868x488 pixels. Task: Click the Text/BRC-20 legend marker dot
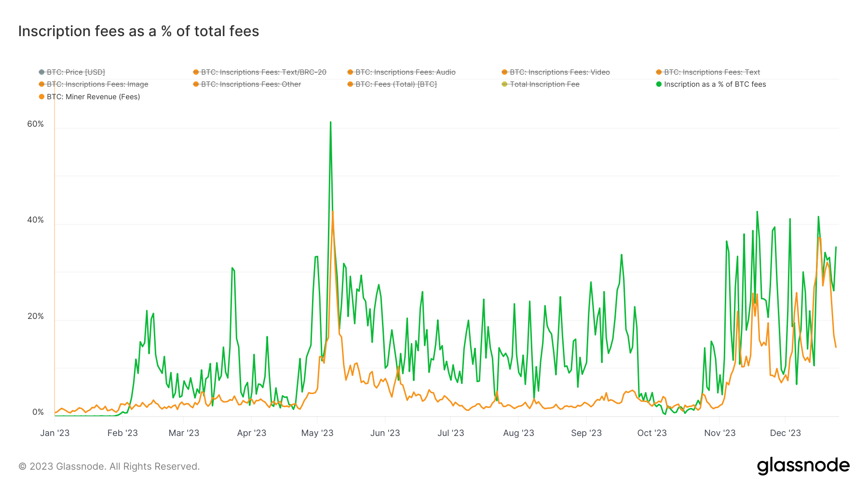coord(196,72)
